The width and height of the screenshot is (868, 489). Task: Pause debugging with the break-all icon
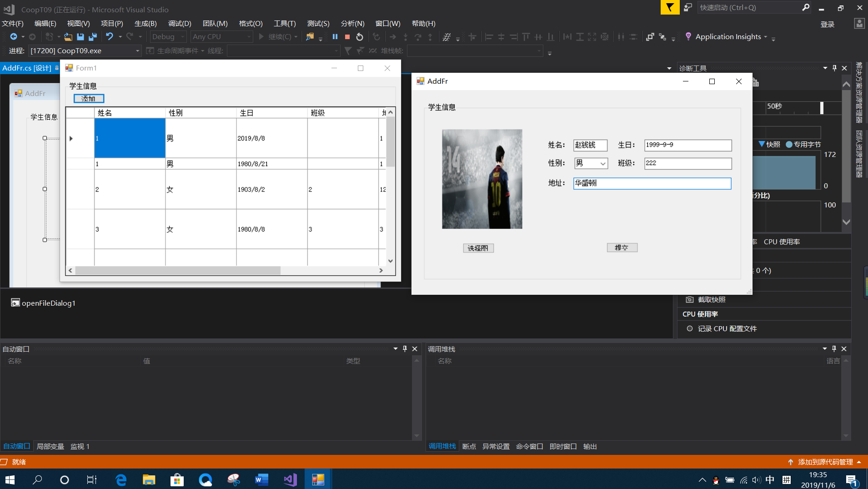click(x=335, y=37)
